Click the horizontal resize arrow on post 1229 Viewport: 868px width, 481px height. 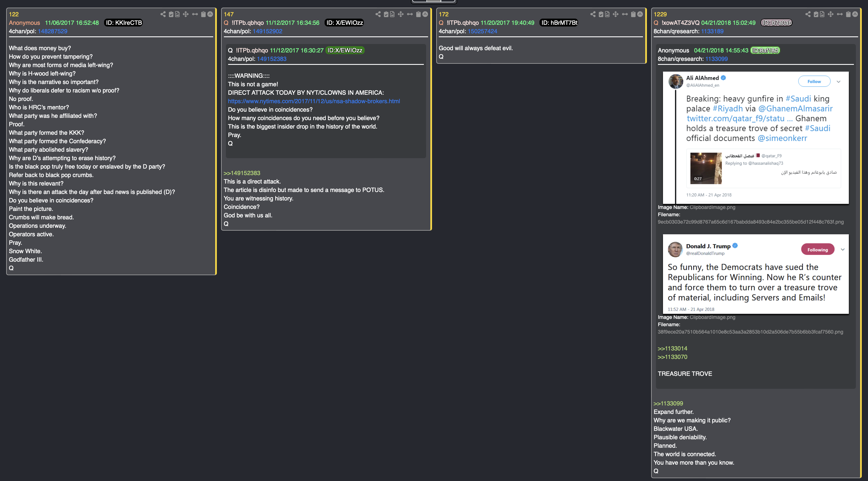point(840,14)
